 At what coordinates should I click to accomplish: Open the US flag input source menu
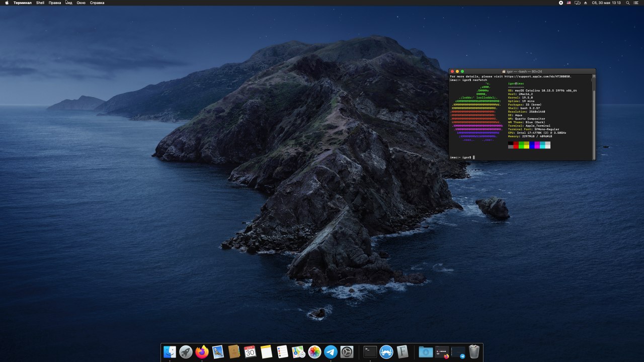[569, 3]
